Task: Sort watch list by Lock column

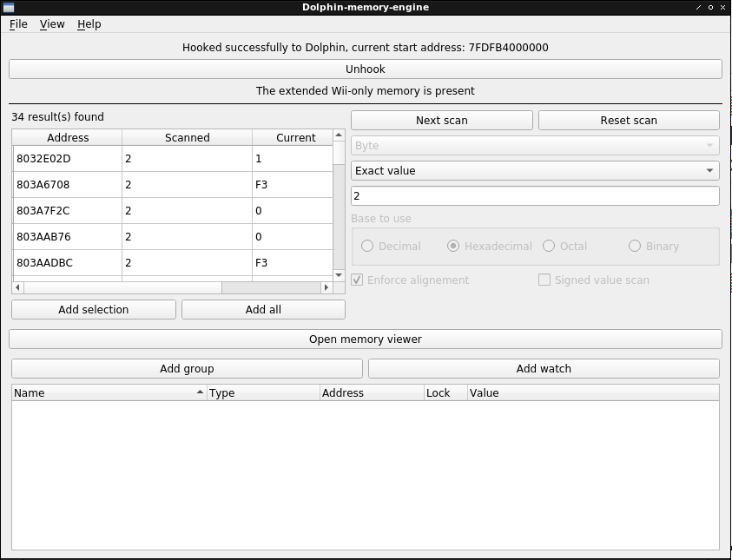Action: (x=445, y=393)
